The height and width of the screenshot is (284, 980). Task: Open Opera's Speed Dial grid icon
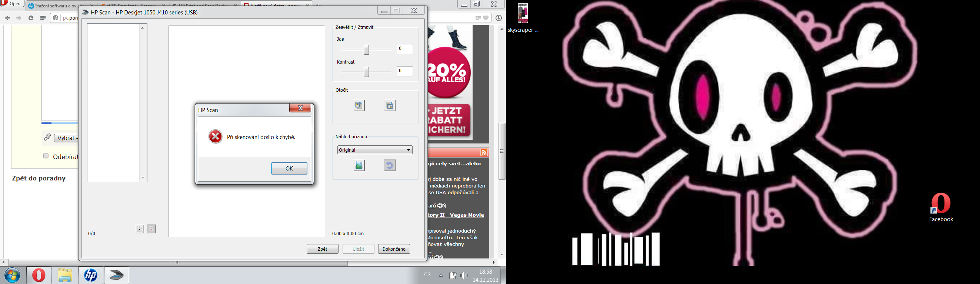(43, 18)
